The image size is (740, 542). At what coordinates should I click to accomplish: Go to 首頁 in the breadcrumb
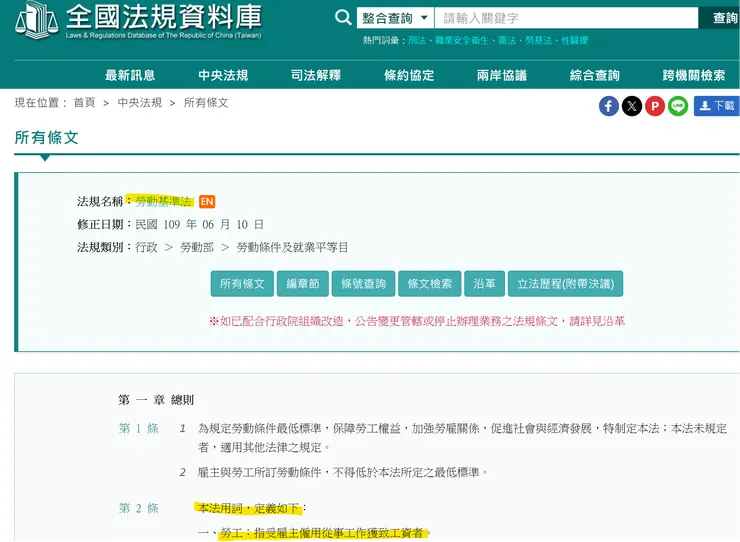tap(84, 102)
